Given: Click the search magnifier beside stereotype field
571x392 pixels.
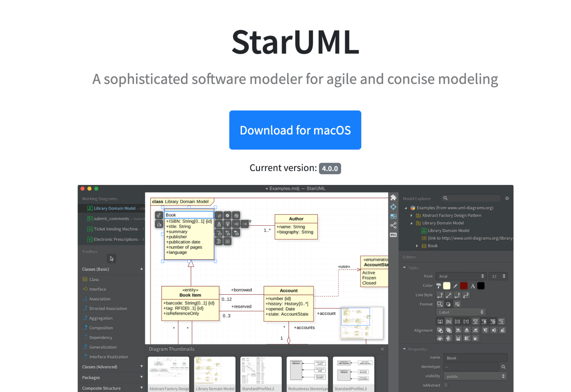Looking at the screenshot, I should (503, 367).
